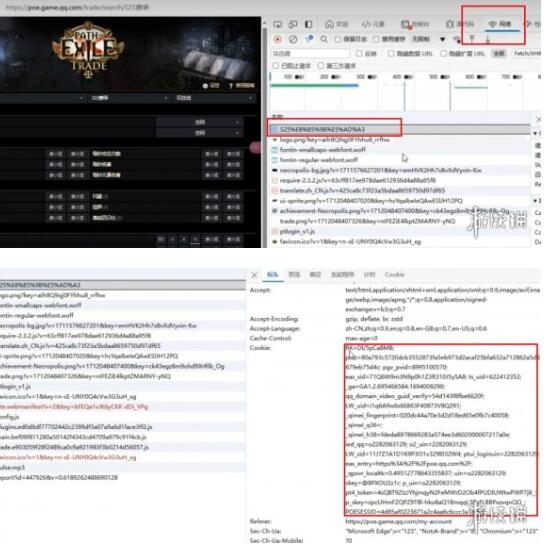
Task: Enable the 保留日志 (preserve log) checkbox
Action: [x=337, y=39]
